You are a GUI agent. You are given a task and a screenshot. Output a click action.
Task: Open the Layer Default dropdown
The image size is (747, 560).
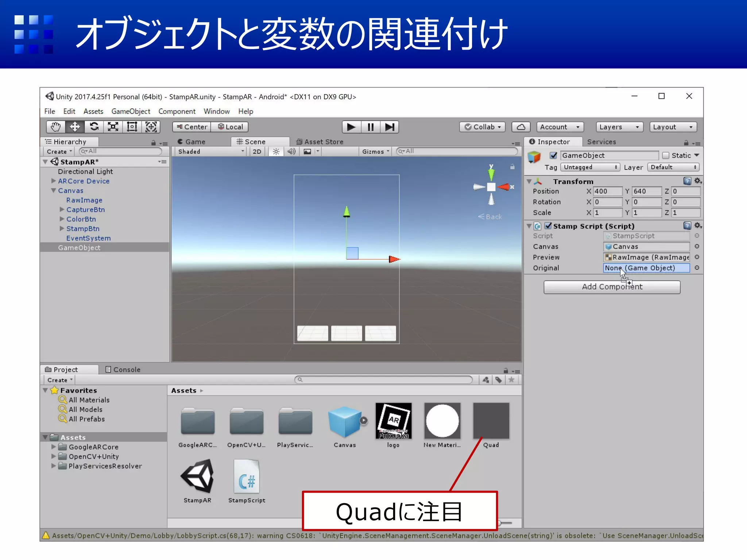tap(673, 167)
